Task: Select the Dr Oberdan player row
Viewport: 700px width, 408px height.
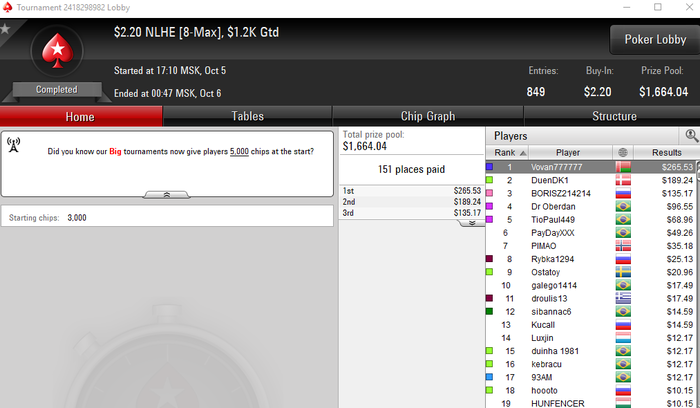Action: point(590,206)
